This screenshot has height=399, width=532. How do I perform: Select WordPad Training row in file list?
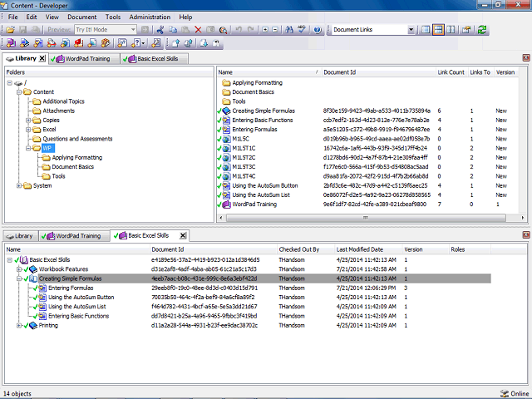(367, 204)
